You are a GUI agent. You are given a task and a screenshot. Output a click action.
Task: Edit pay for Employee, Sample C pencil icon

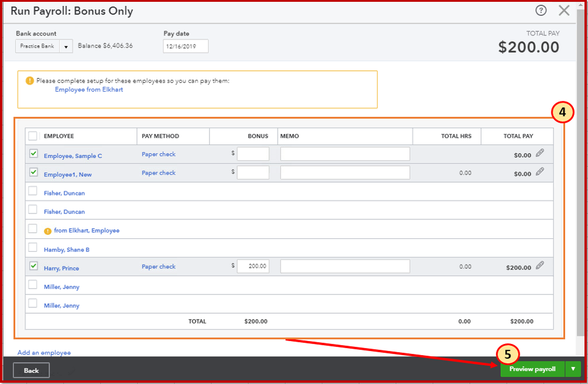[540, 153]
